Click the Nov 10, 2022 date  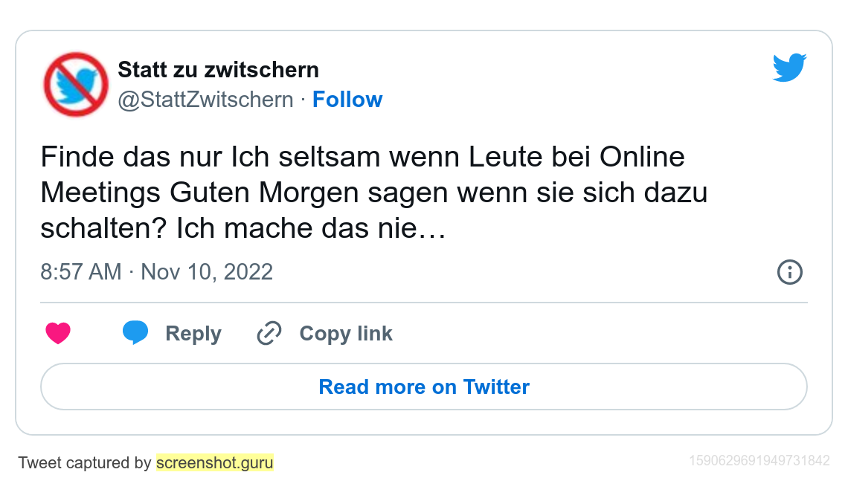pyautogui.click(x=207, y=272)
